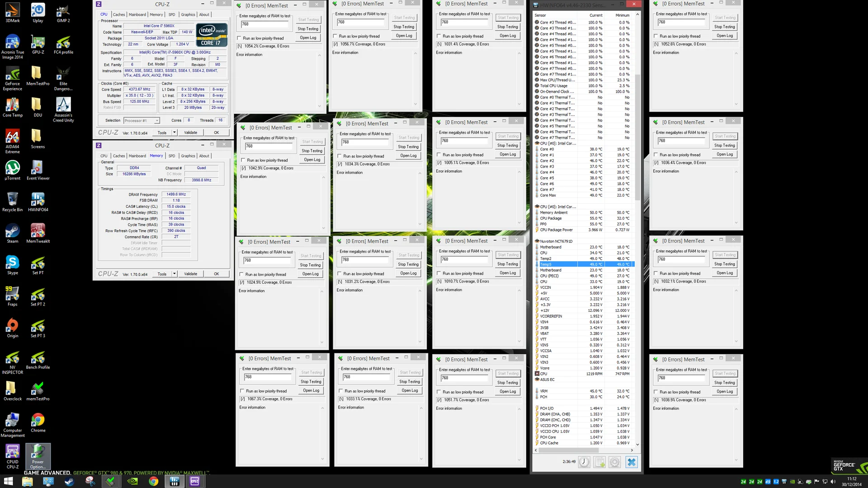Open GPU-Z desktop shortcut
The image size is (868, 488).
[x=38, y=44]
